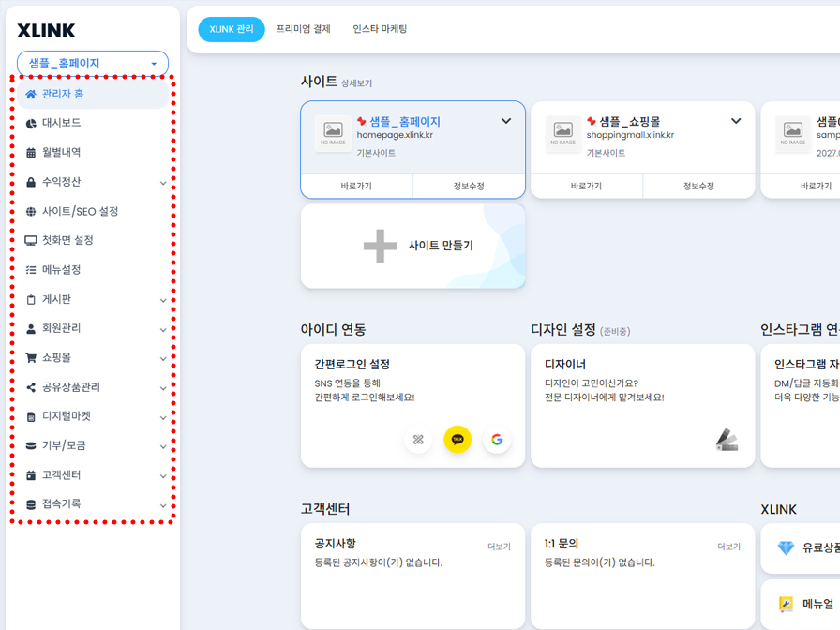Click the KakaoTalk login icon
840x630 pixels.
457,439
